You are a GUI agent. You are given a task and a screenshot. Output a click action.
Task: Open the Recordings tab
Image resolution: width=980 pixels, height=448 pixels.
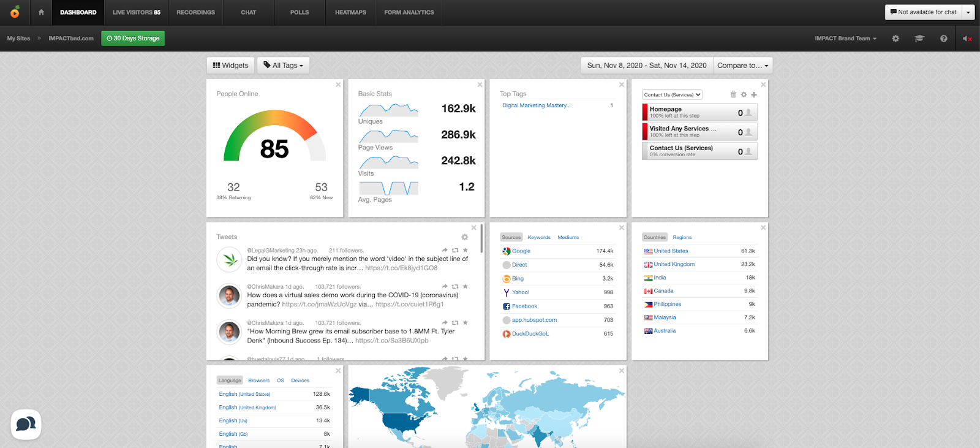196,12
